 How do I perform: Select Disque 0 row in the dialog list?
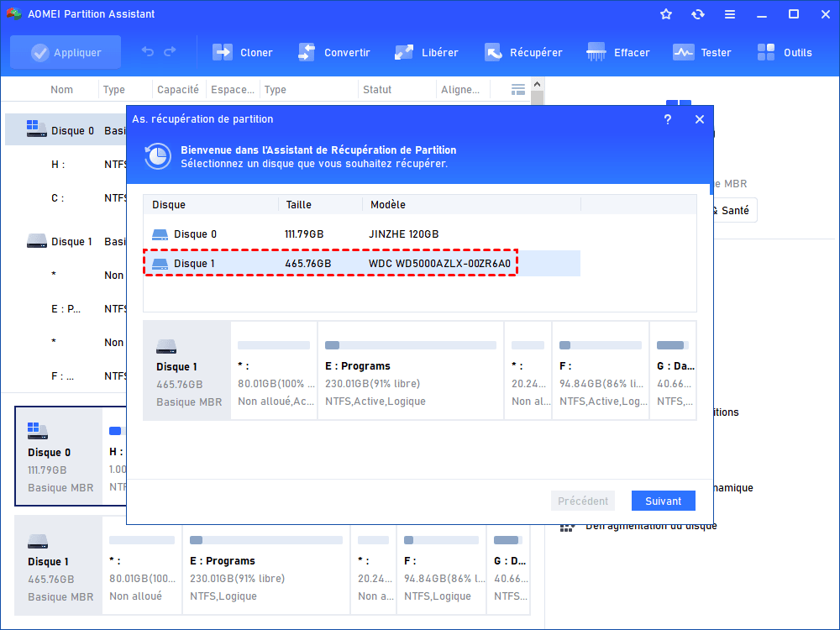(361, 234)
